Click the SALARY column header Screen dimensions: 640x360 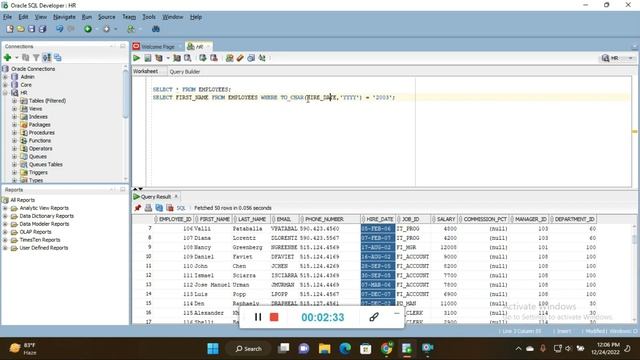click(x=445, y=219)
